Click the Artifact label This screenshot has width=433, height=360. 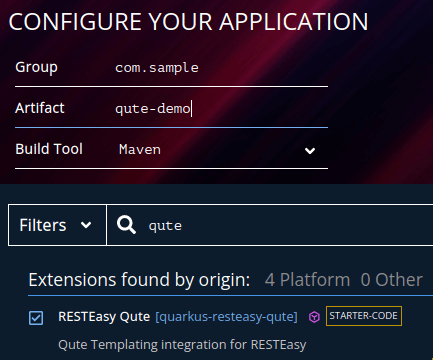tap(40, 108)
